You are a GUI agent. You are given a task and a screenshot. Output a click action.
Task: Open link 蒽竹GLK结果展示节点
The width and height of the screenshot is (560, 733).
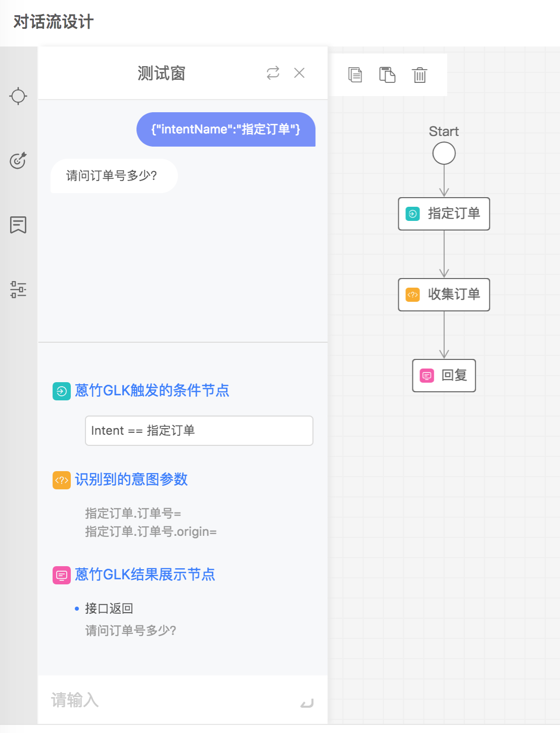pyautogui.click(x=145, y=575)
